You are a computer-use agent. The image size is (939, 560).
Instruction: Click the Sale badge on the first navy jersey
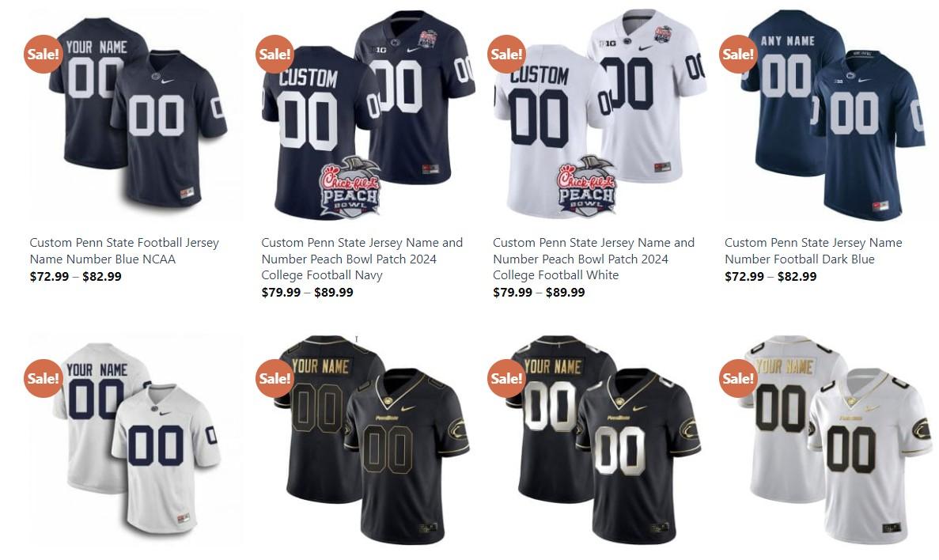(x=44, y=54)
